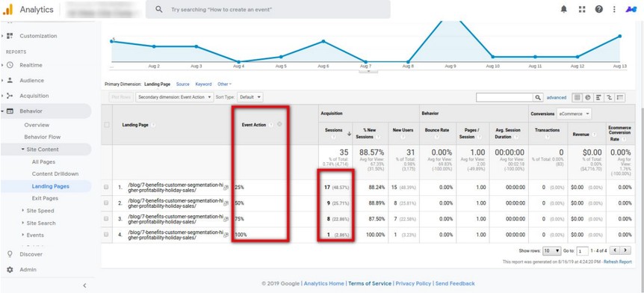The width and height of the screenshot is (644, 293).
Task: Check the box for row 3 (75%)
Action: coord(106,218)
